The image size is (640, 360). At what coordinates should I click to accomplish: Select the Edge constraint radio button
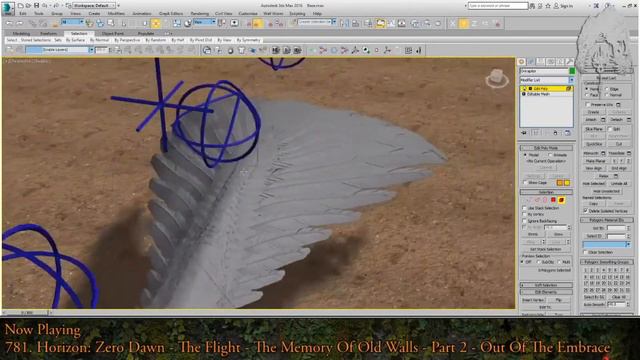(x=607, y=89)
